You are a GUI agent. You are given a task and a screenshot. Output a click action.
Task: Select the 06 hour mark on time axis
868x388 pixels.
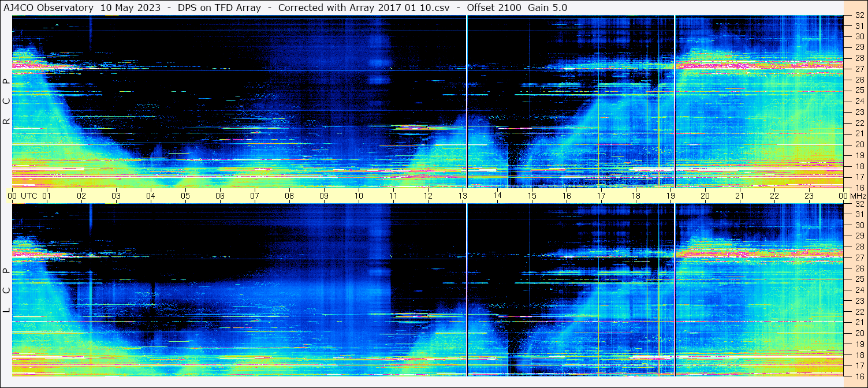coord(219,196)
